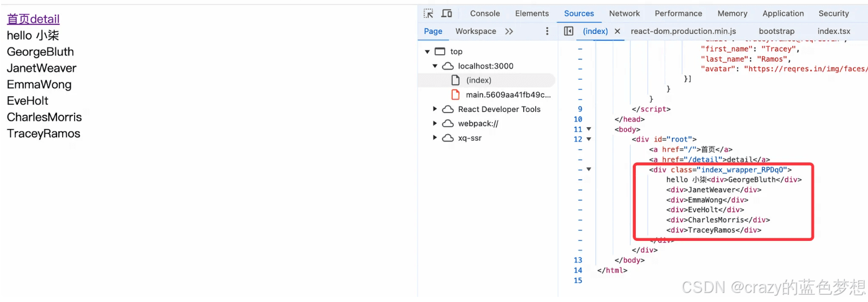Viewport: 868px width, 302px height.
Task: Click the (index) file document icon
Action: [455, 80]
